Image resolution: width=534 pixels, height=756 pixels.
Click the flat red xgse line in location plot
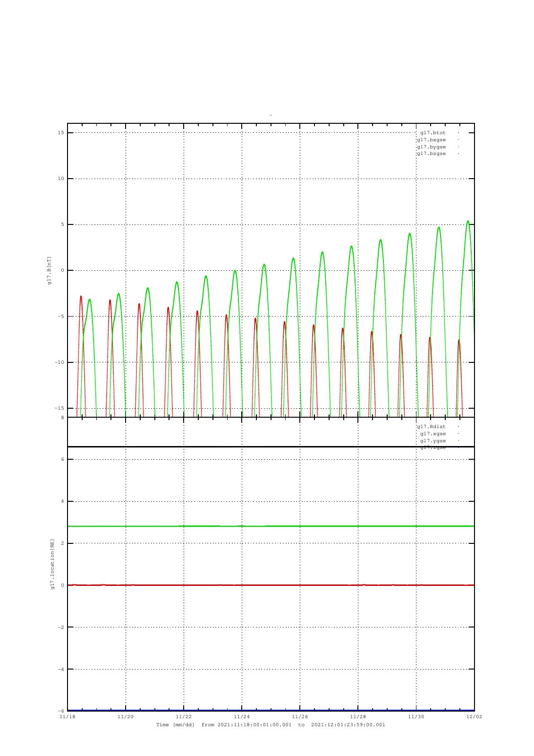click(271, 585)
